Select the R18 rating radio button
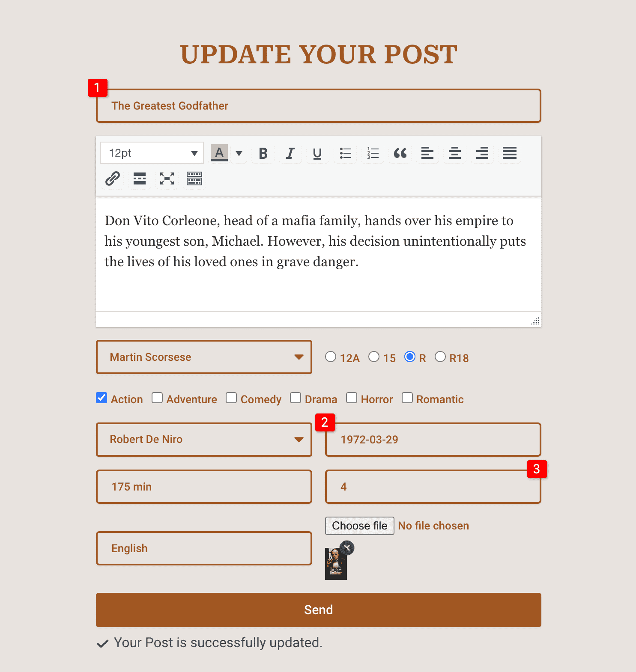The image size is (636, 672). (x=440, y=357)
